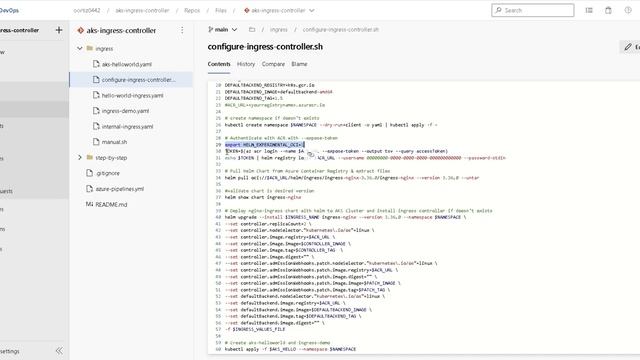Click the kubectl create namespace code line
Viewport: 640px width, 360px height.
point(331,125)
